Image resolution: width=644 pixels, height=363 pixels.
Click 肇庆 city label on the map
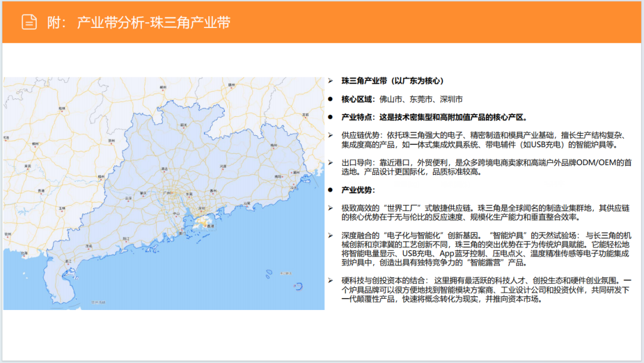pyautogui.click(x=143, y=193)
